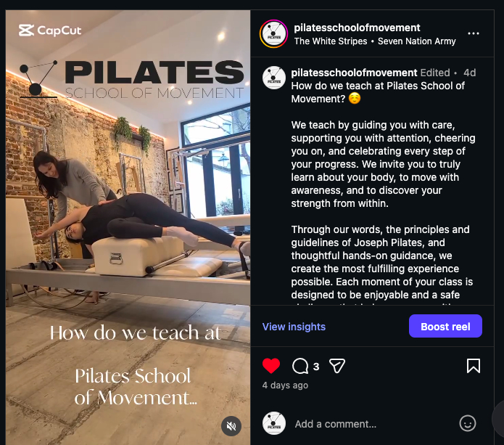Open comments via speech bubble icon
Viewport: 504px width, 445px height.
[300, 366]
